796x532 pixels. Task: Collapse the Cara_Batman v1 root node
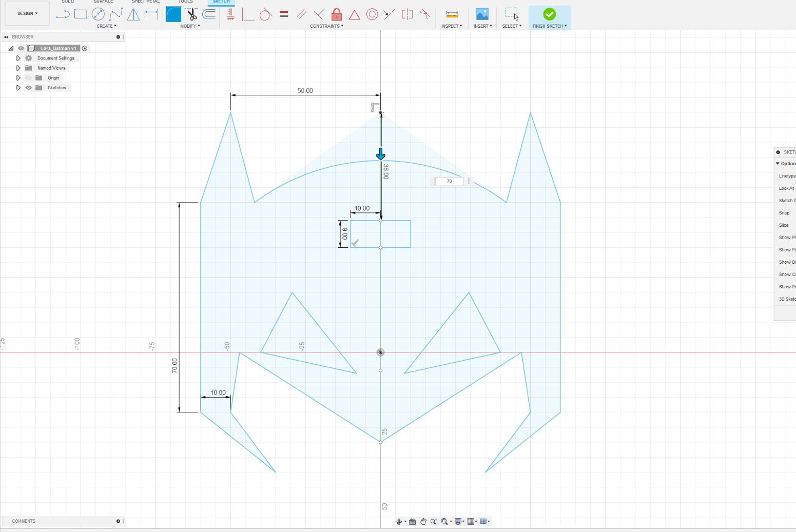(11, 48)
